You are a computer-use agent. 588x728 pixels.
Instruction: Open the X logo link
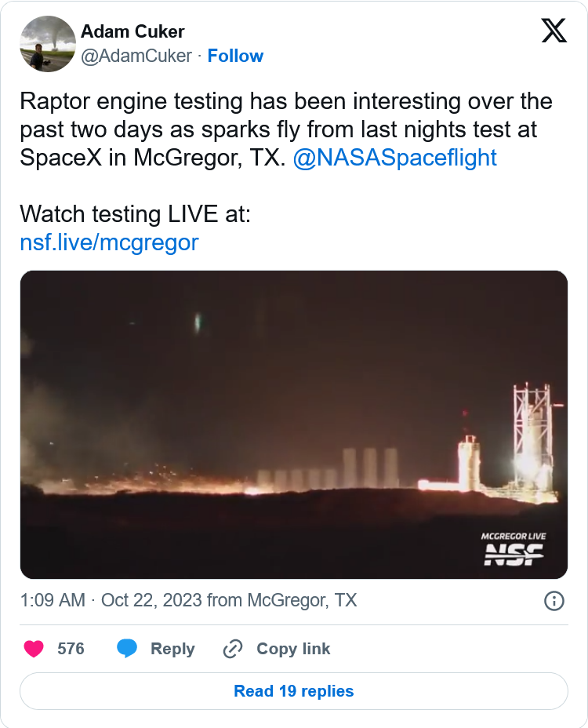554,31
